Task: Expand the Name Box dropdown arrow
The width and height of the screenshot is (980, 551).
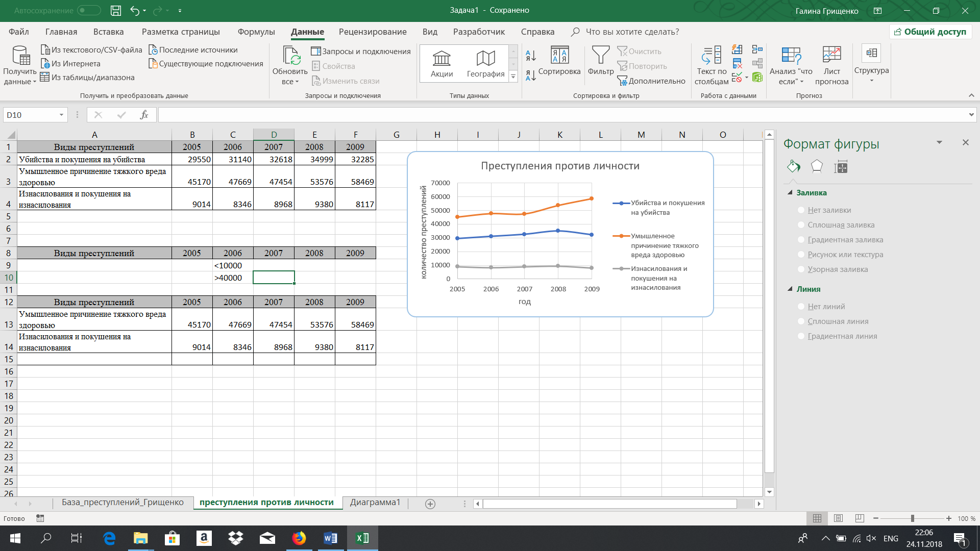Action: pos(61,115)
